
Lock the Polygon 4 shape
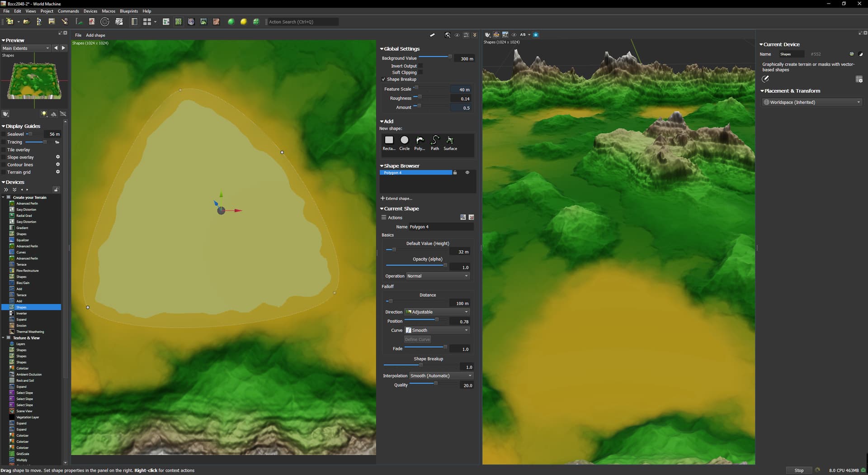click(455, 173)
